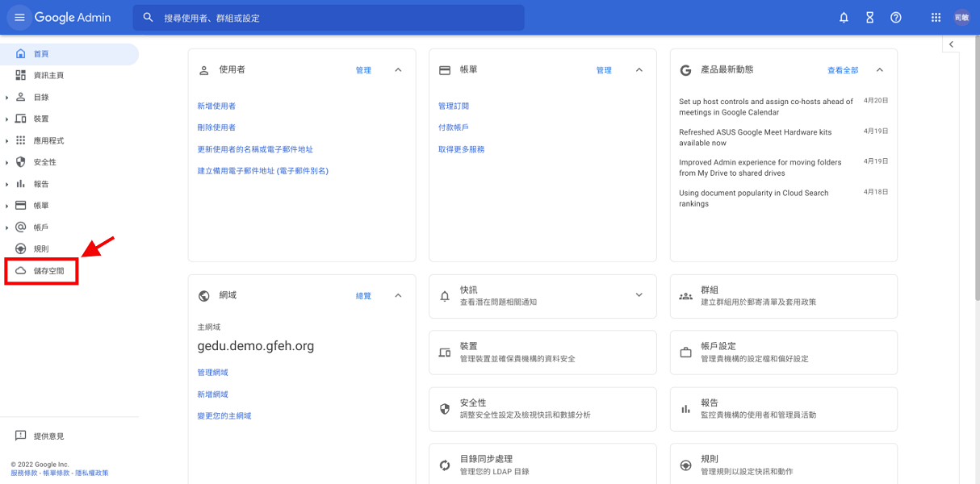980x484 pixels.
Task: Click the 裝置 devices icon in sidebar
Action: pos(21,119)
